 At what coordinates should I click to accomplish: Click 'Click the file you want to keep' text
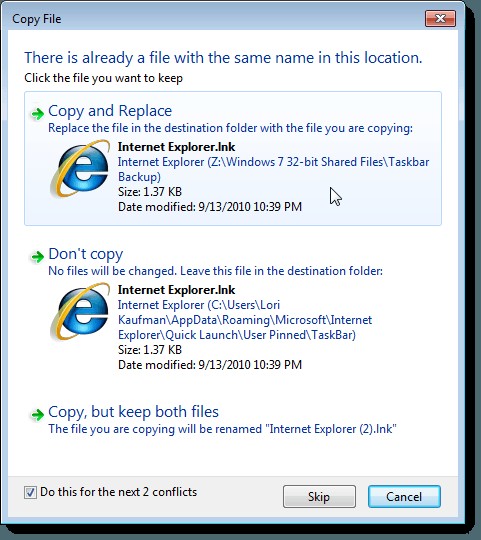click(x=103, y=78)
